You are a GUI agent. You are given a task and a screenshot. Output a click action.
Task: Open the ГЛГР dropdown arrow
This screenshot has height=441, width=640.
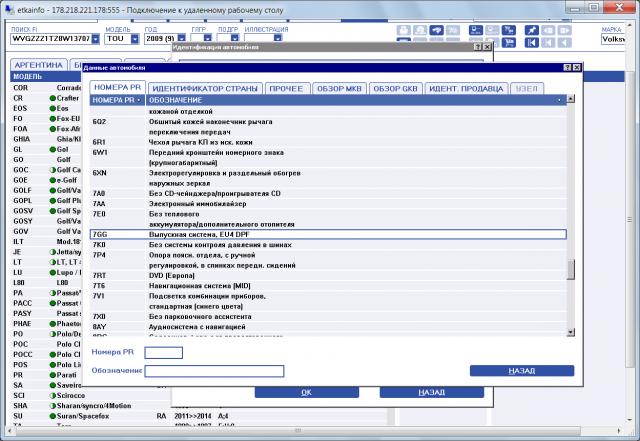[207, 38]
